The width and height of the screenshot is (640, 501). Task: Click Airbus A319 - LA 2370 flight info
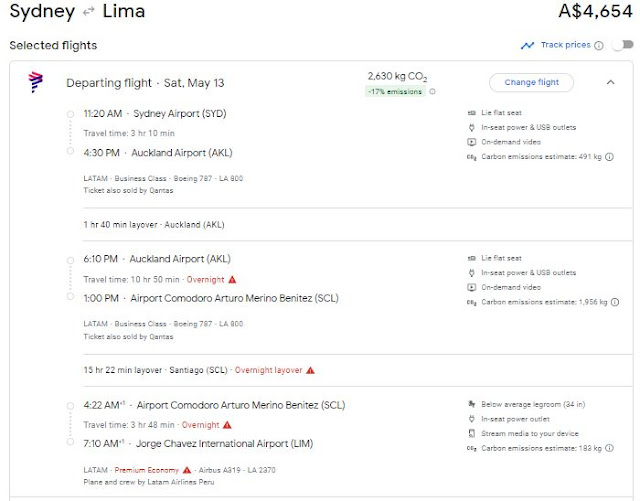tap(237, 470)
